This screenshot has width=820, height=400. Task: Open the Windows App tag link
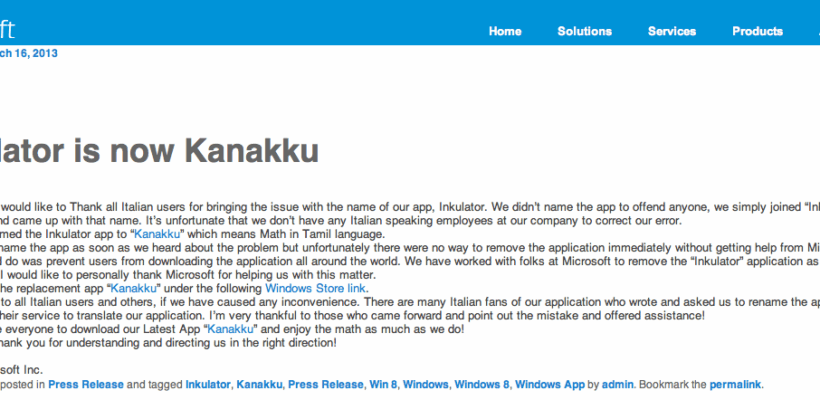tap(550, 385)
